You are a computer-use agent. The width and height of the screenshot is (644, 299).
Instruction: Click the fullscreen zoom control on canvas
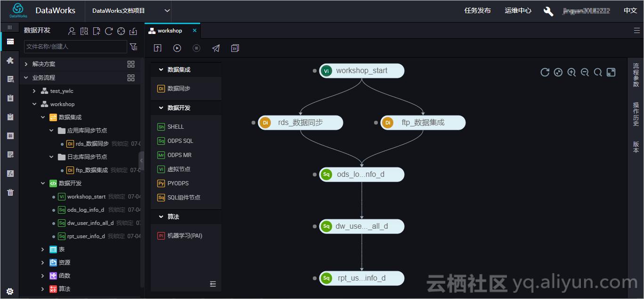[x=611, y=72]
